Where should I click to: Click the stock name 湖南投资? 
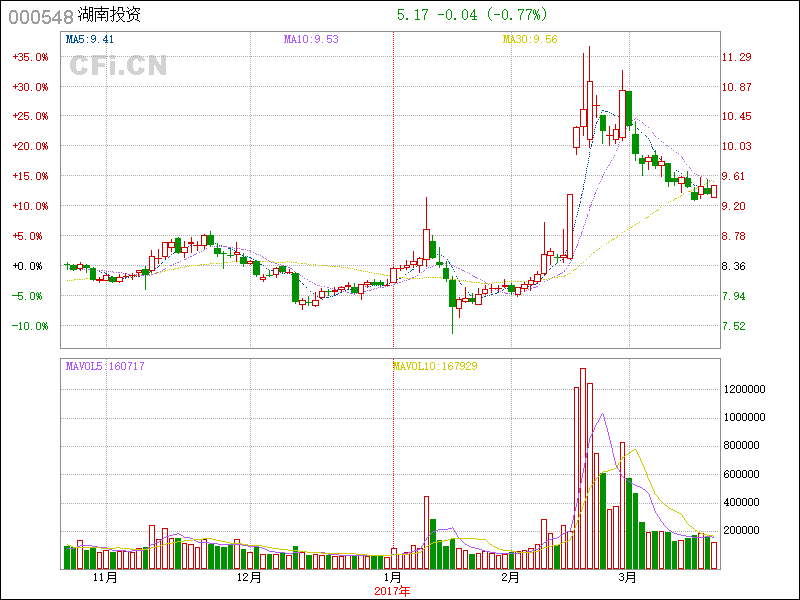click(109, 16)
